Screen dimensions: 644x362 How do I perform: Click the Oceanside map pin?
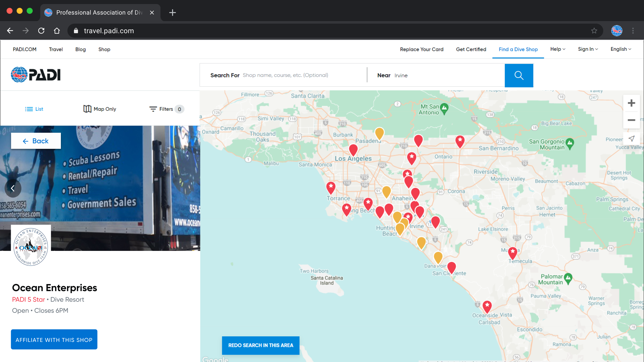tap(487, 306)
